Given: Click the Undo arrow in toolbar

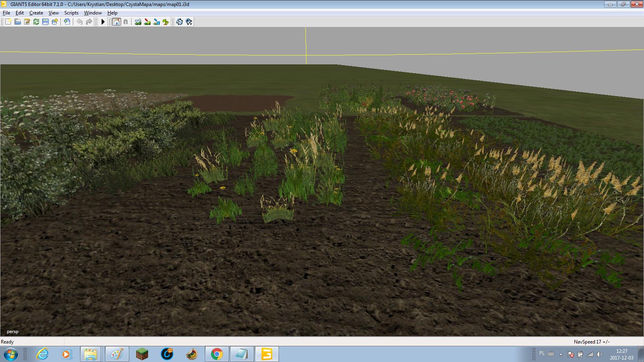Looking at the screenshot, I should 80,22.
